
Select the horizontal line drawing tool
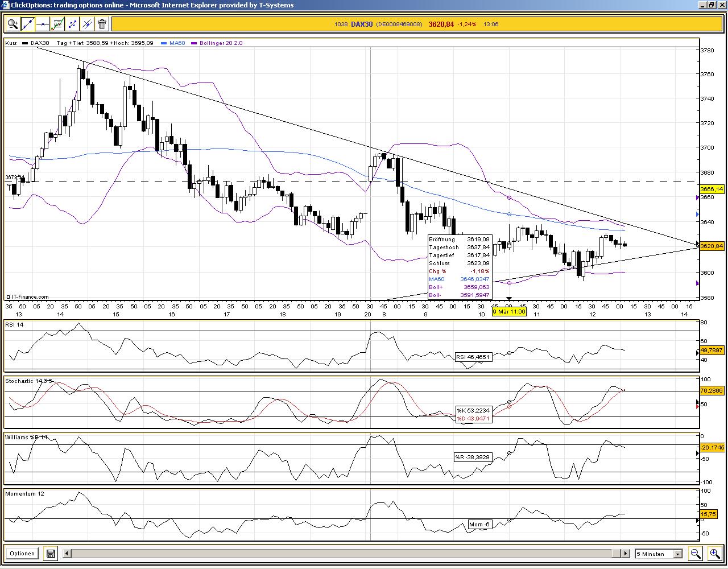click(43, 23)
